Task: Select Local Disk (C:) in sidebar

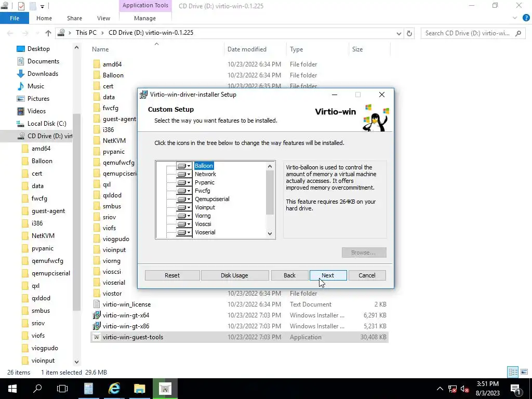Action: point(47,124)
